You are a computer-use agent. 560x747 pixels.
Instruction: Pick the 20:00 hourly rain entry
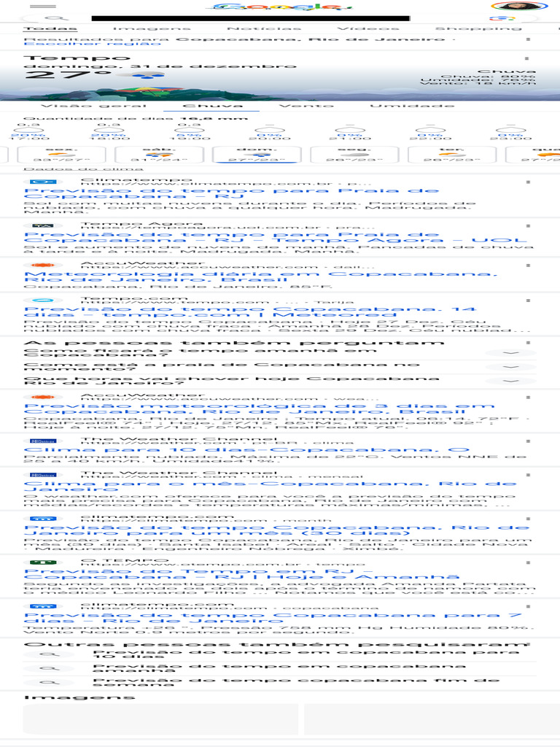tap(270, 132)
